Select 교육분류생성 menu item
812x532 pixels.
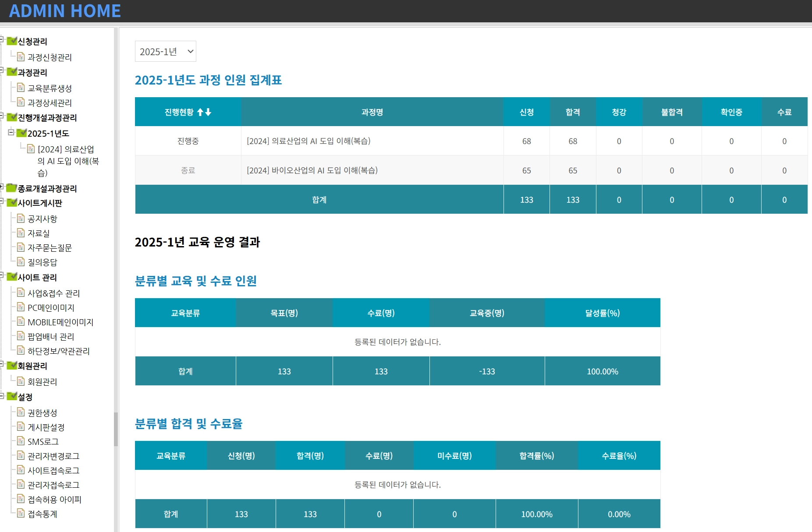coord(50,88)
